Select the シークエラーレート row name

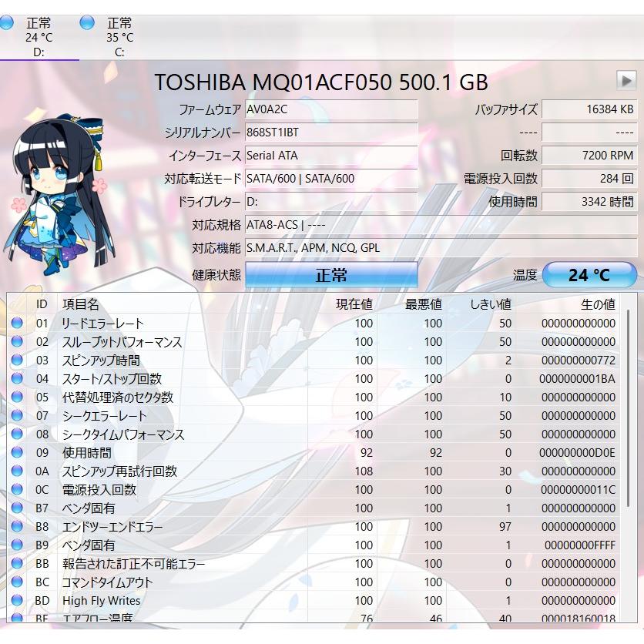point(104,416)
